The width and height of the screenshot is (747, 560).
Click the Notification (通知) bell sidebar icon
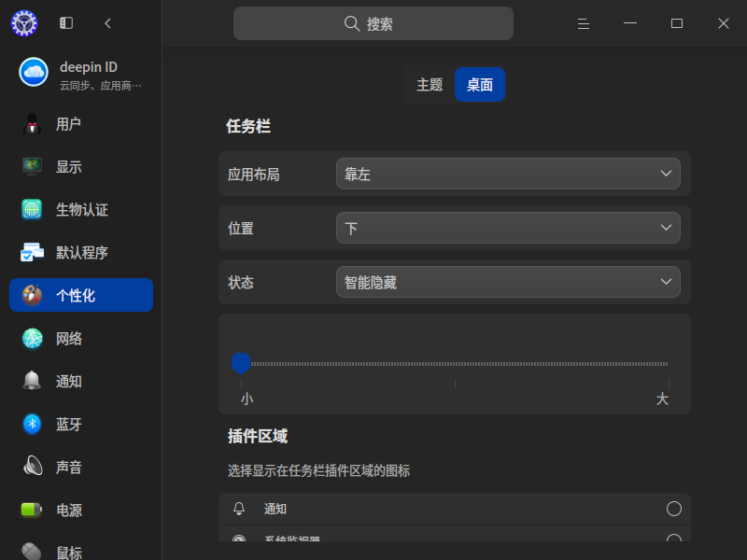tap(32, 381)
